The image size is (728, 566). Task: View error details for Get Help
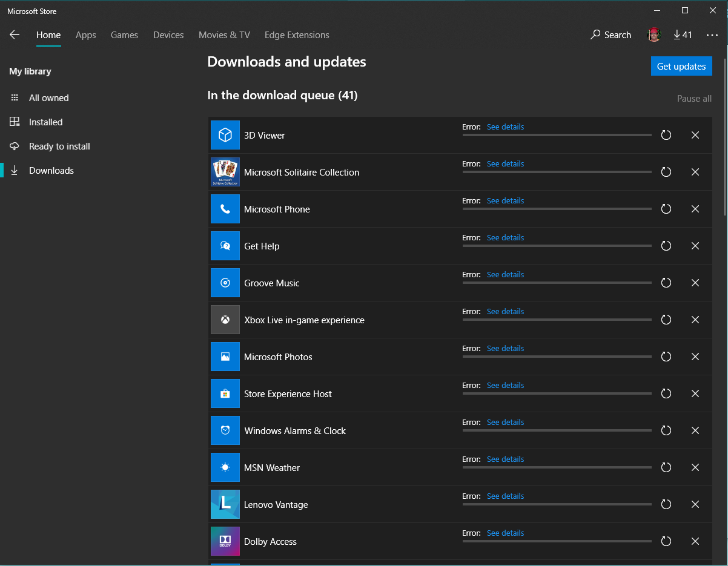[x=505, y=238]
